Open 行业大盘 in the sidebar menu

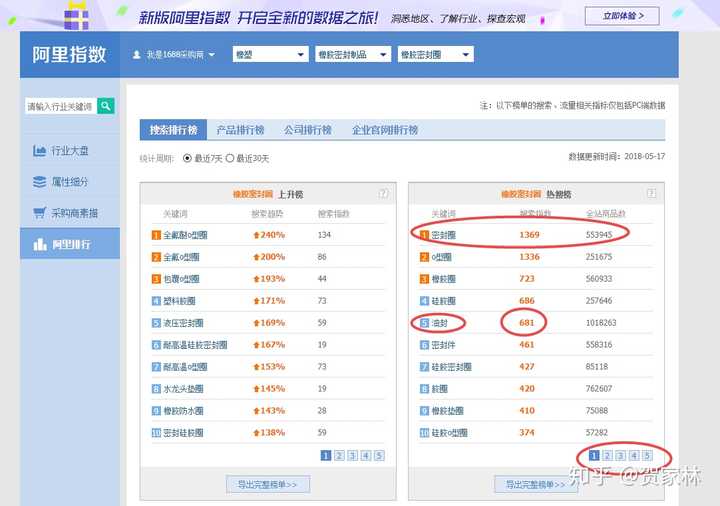click(70, 150)
